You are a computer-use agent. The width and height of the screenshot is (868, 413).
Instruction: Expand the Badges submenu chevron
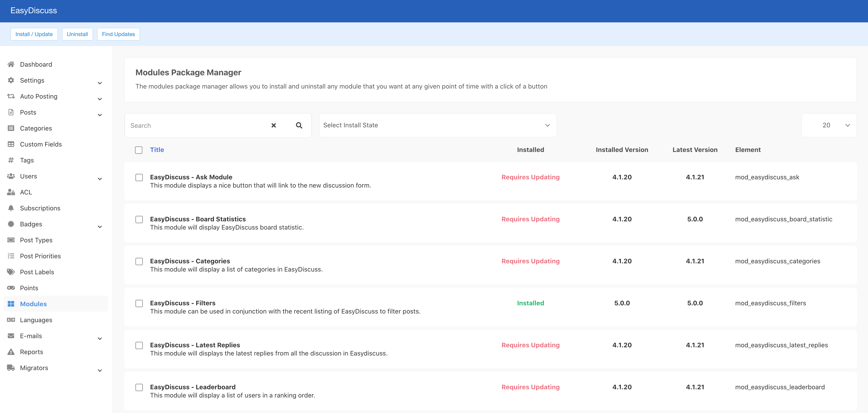click(100, 227)
